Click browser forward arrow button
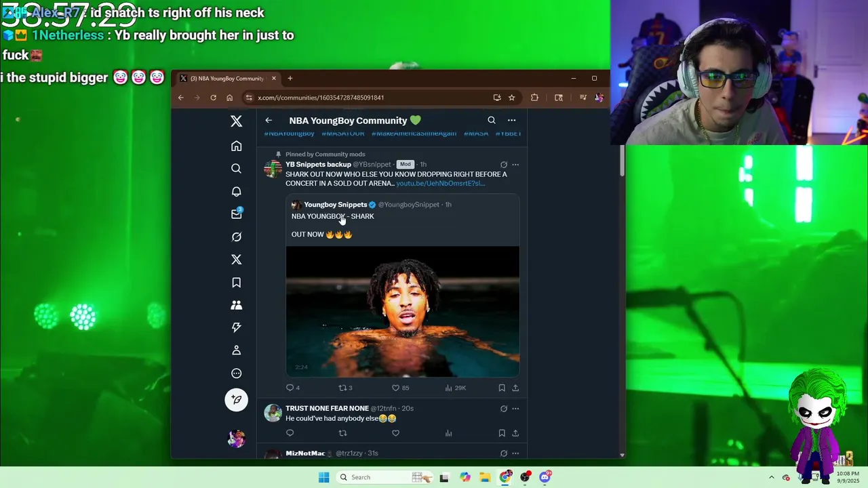This screenshot has height=488, width=868. click(x=197, y=98)
